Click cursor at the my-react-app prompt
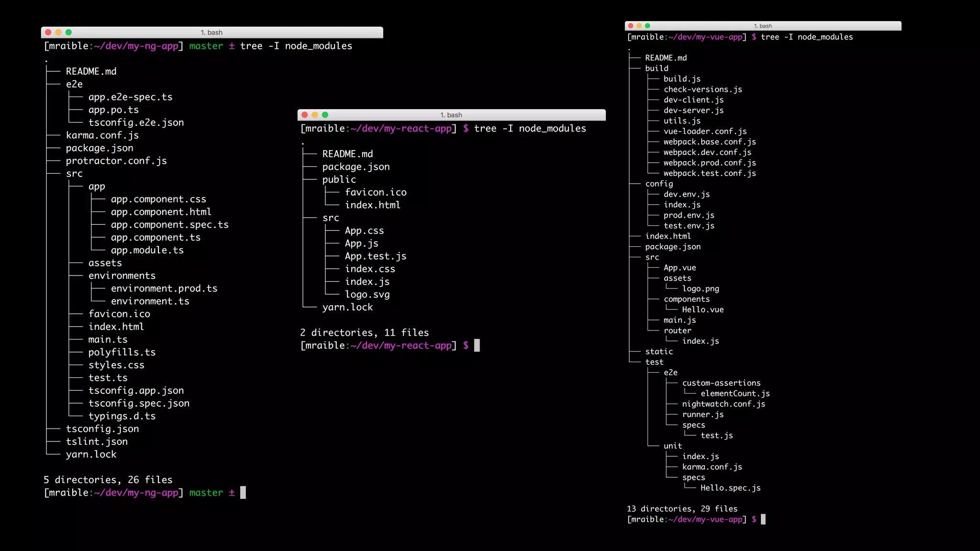 477,345
